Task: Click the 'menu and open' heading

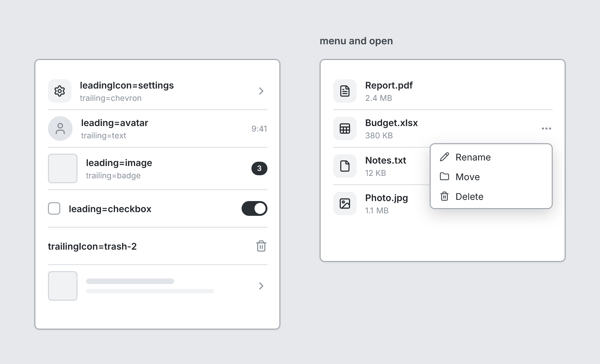Action: click(356, 41)
